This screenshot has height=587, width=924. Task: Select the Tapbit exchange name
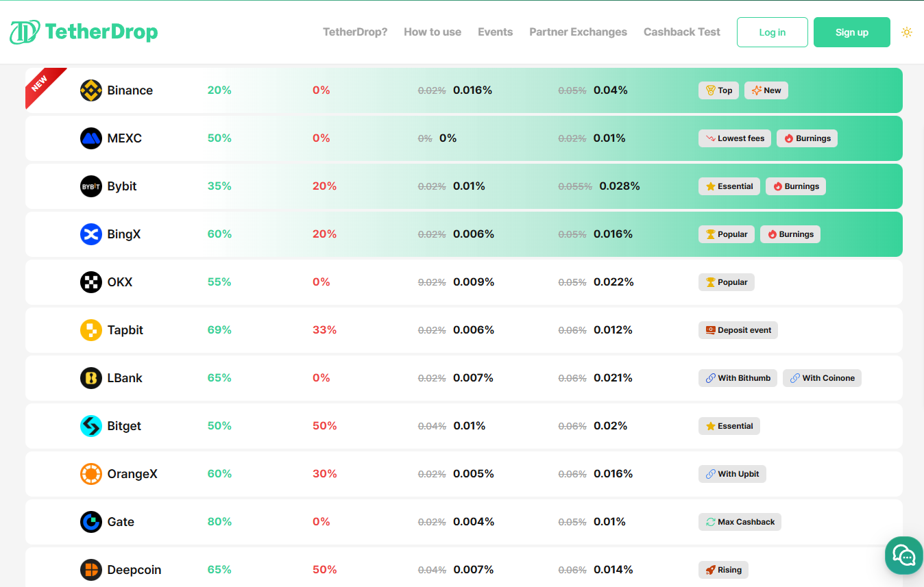coord(125,330)
